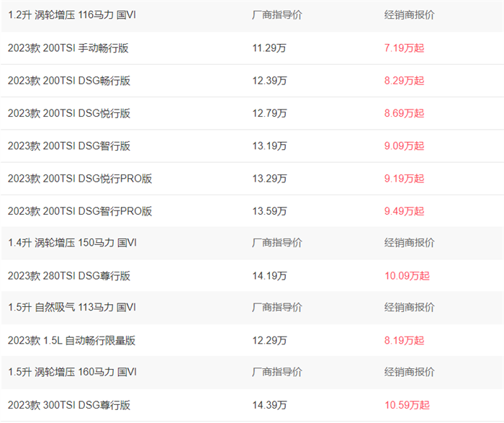Viewport: 504px width, 423px height.
Task: Select dealer quote 8.29万起
Action: [404, 81]
